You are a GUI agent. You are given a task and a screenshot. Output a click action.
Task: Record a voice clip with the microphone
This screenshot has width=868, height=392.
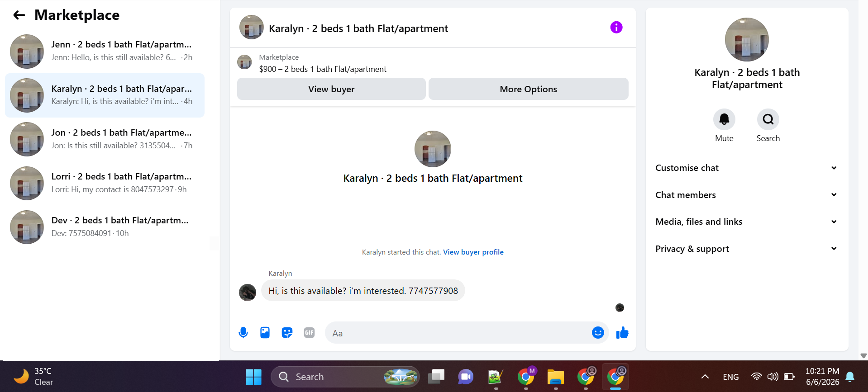point(243,333)
